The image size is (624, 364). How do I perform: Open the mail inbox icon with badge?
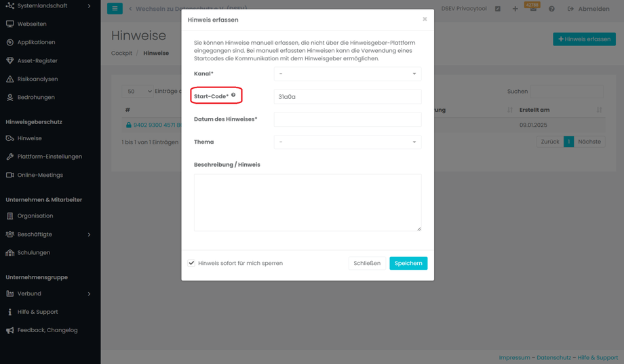click(533, 9)
